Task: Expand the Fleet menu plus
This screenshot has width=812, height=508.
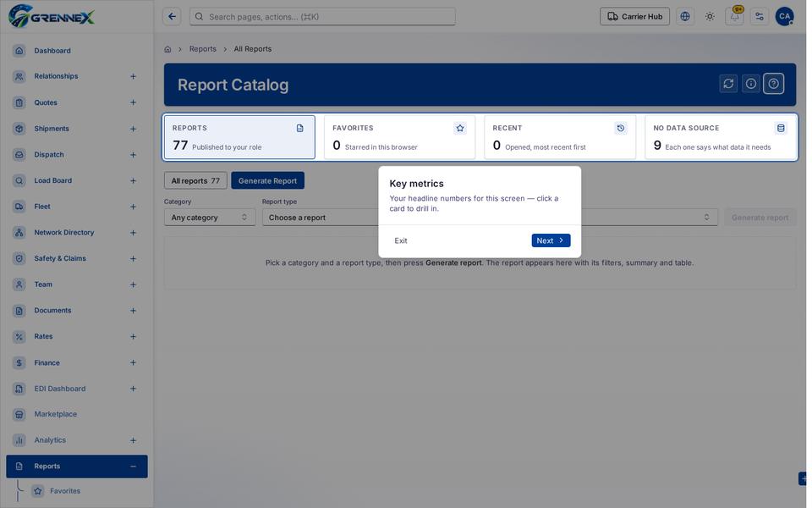Action: tap(133, 207)
